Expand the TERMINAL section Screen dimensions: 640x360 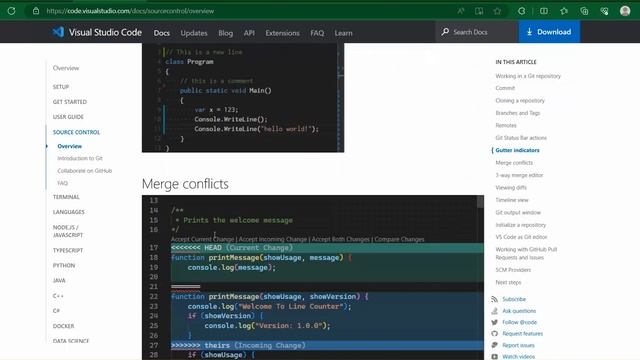click(66, 197)
